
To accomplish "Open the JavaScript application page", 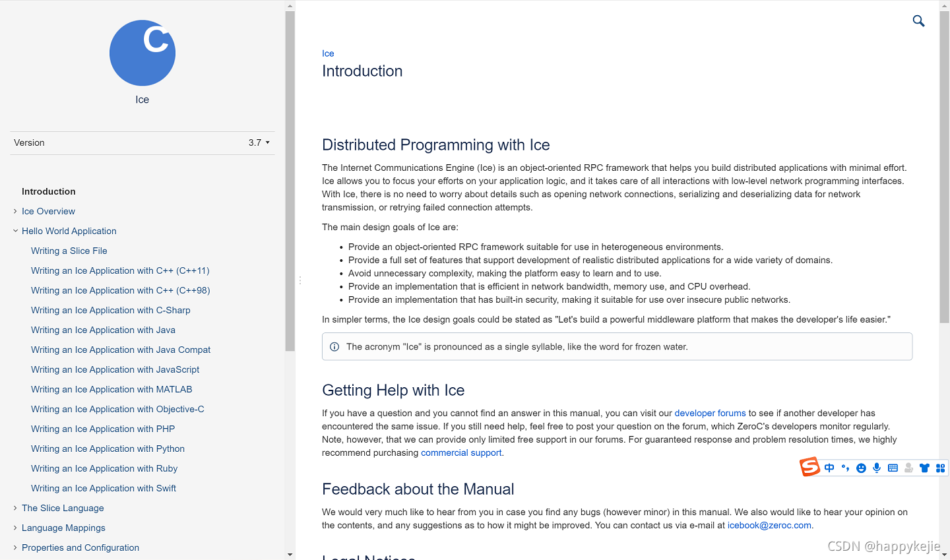I will click(x=115, y=369).
